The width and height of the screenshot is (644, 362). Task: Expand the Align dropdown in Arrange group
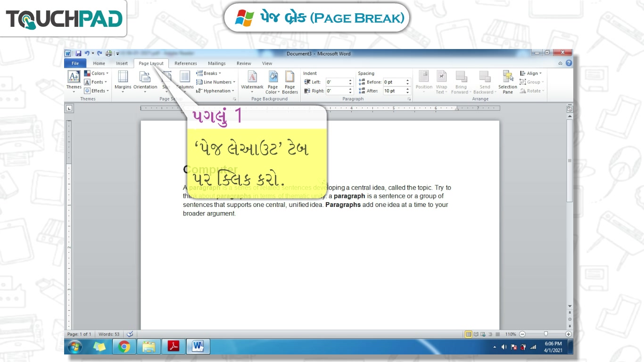point(531,73)
